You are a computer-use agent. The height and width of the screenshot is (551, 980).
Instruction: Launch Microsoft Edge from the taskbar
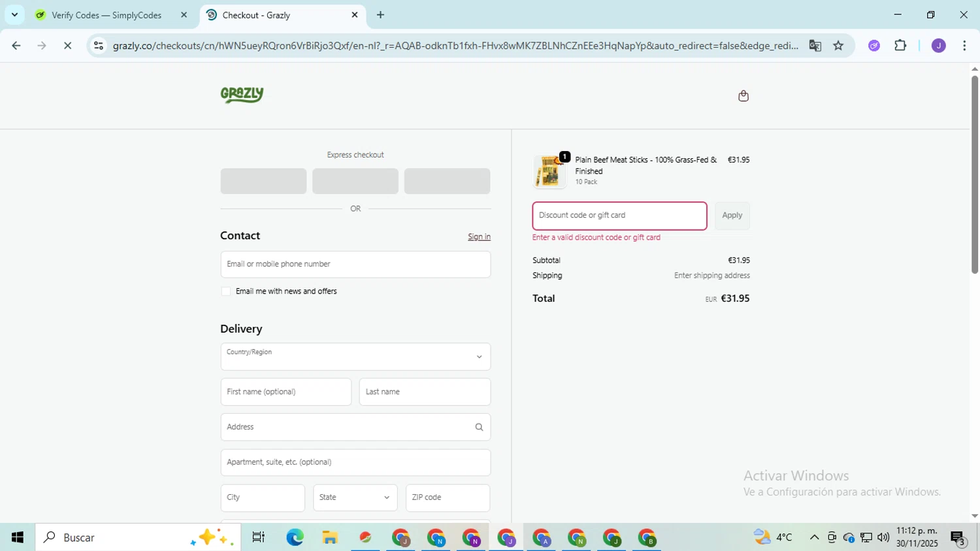pyautogui.click(x=295, y=537)
